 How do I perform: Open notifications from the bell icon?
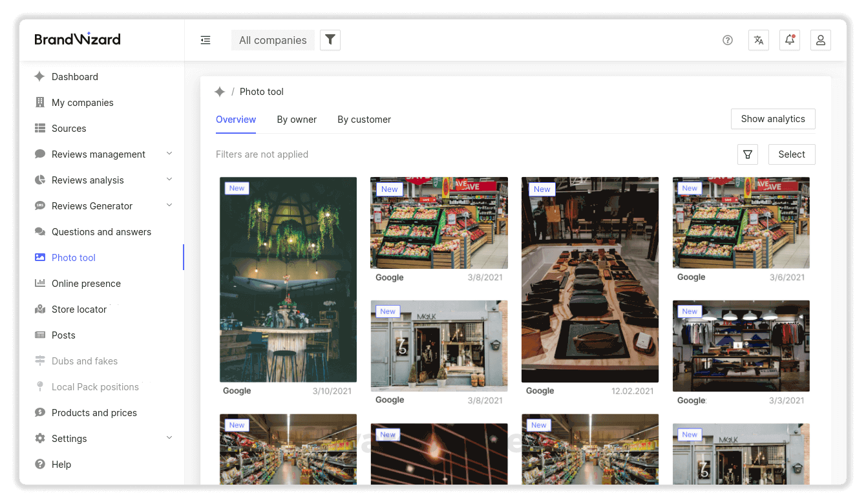point(789,39)
